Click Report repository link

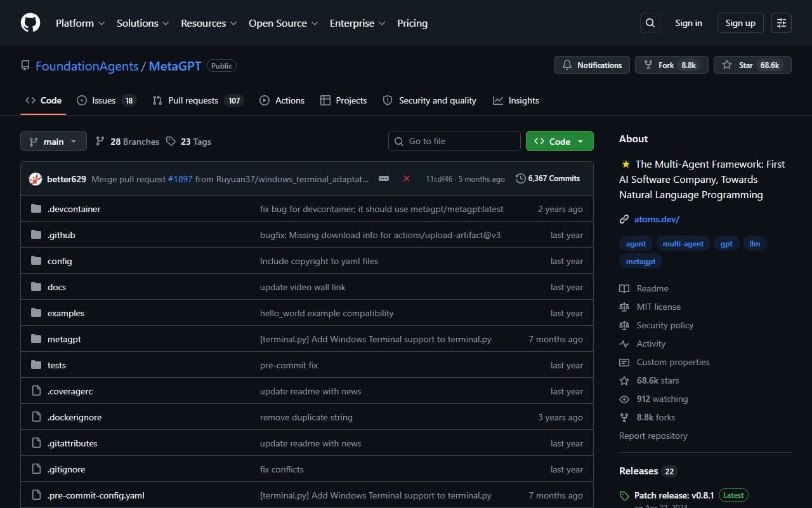(653, 436)
